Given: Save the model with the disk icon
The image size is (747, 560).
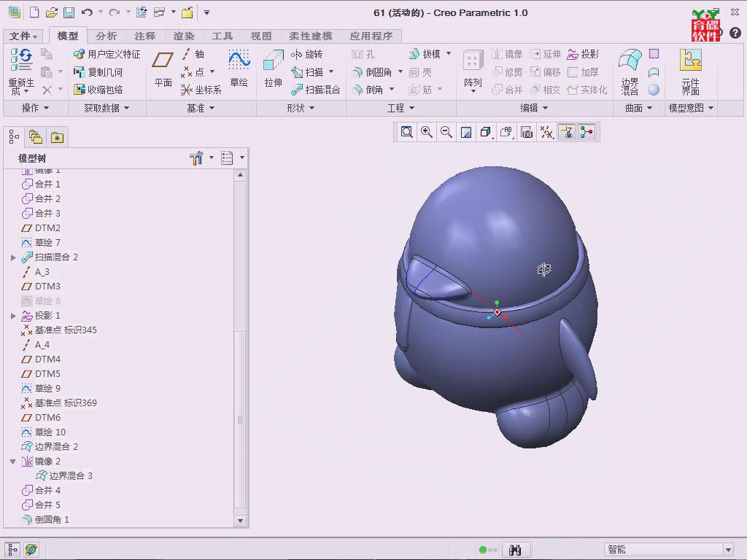Looking at the screenshot, I should 69,12.
